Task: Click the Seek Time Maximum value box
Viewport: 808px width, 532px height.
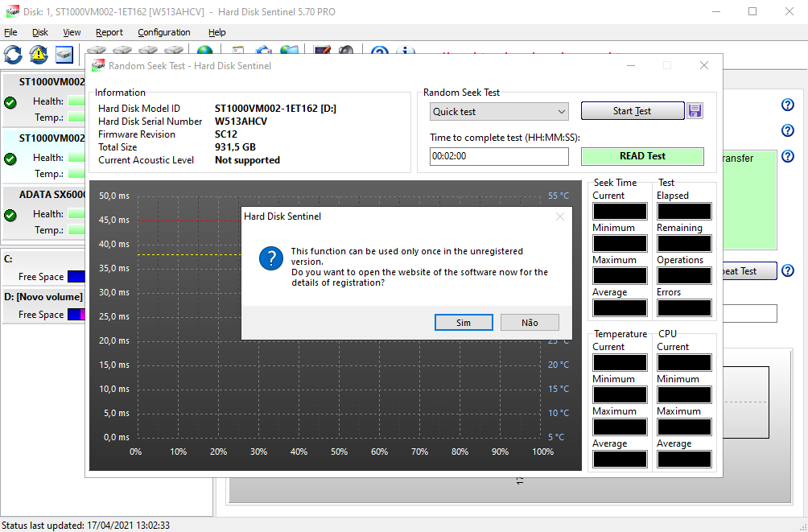Action: tap(620, 276)
